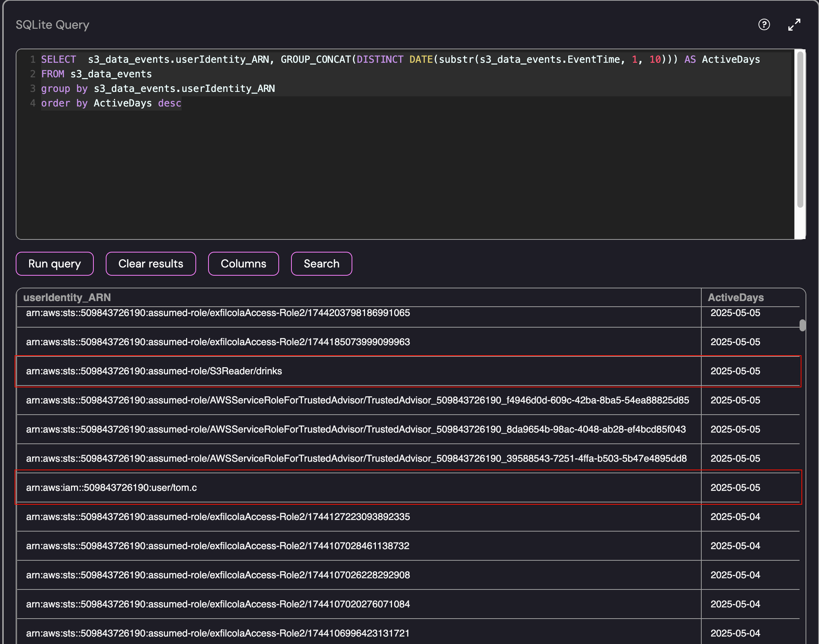The height and width of the screenshot is (644, 819).
Task: Click the ActiveDays column header
Action: (x=735, y=297)
